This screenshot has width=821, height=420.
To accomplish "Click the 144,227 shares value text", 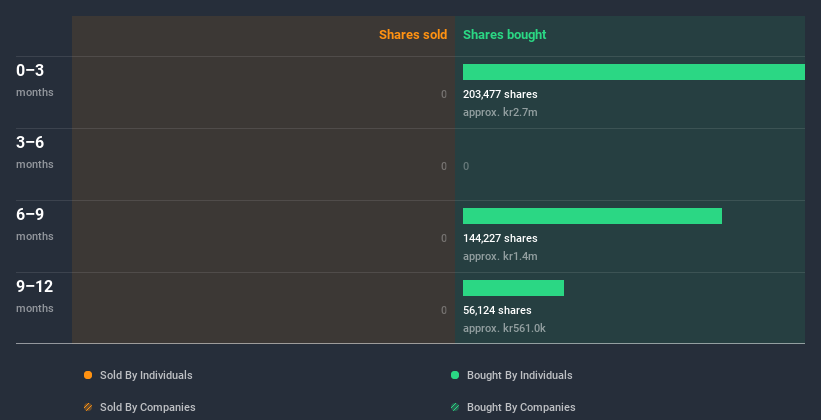I will pyautogui.click(x=500, y=238).
